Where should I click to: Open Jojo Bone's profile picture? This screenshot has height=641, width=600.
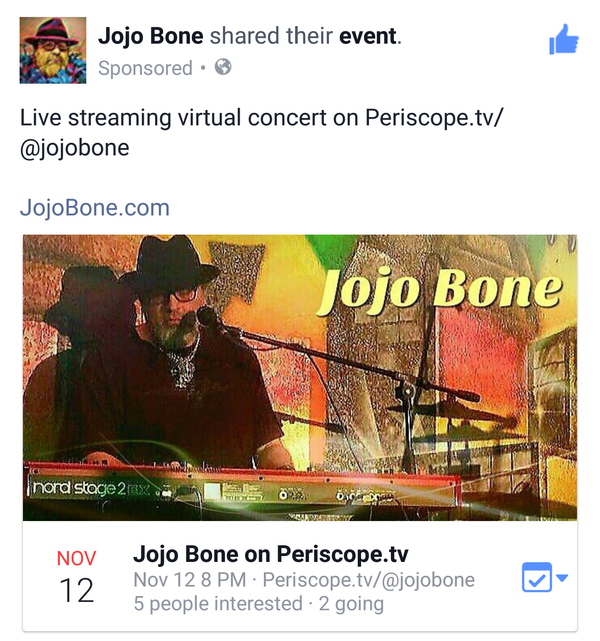tap(53, 50)
